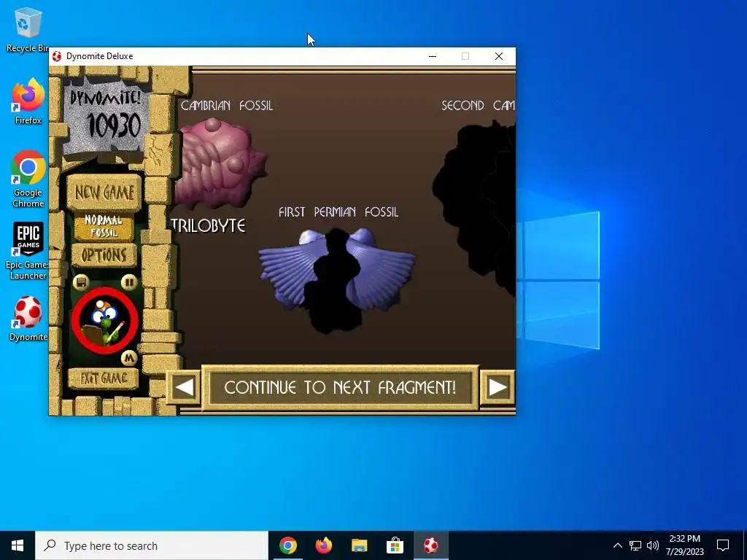Select the First Permian Fossil image

point(337,279)
